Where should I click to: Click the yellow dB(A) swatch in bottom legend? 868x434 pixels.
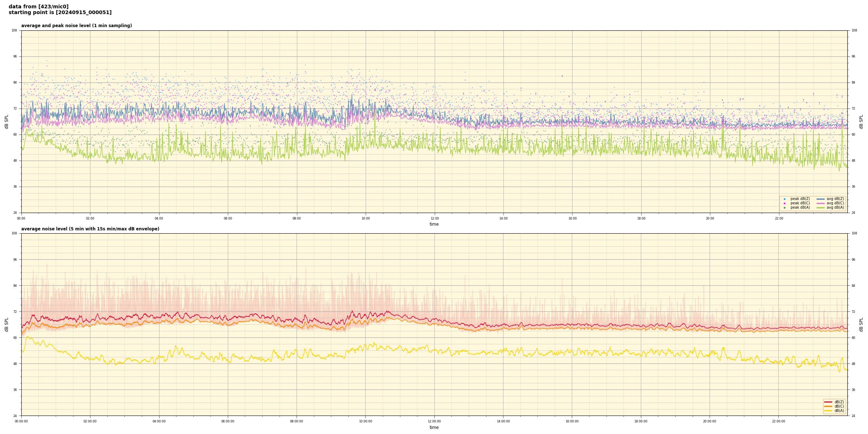pyautogui.click(x=828, y=410)
